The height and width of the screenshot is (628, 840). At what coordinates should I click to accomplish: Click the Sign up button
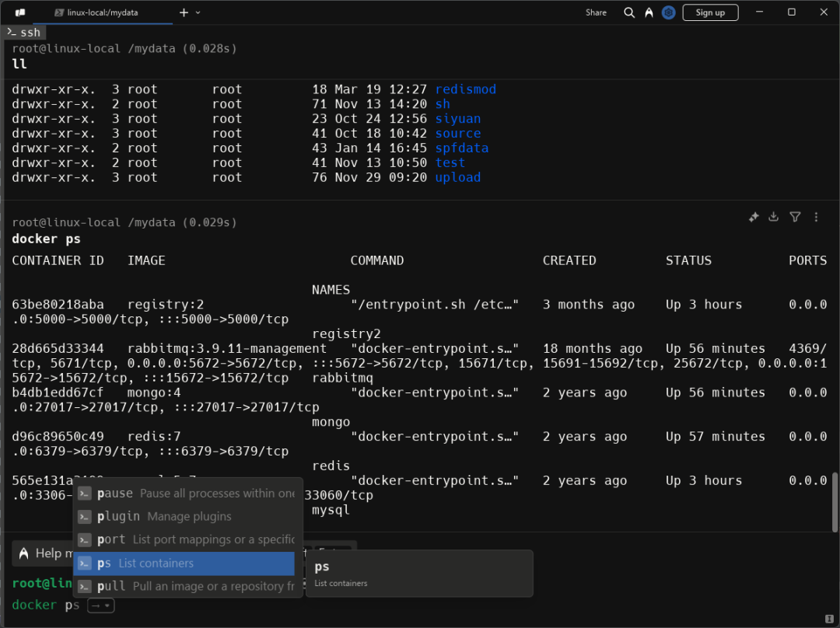(710, 12)
